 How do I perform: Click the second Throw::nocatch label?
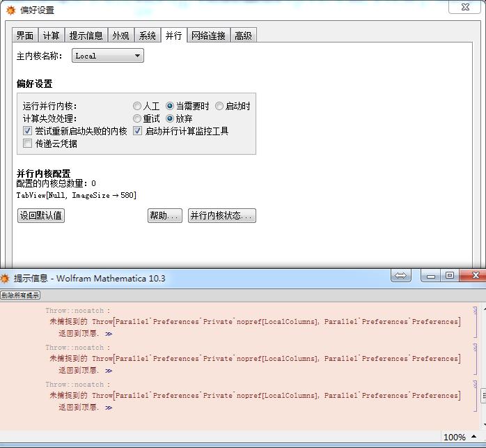77,348
